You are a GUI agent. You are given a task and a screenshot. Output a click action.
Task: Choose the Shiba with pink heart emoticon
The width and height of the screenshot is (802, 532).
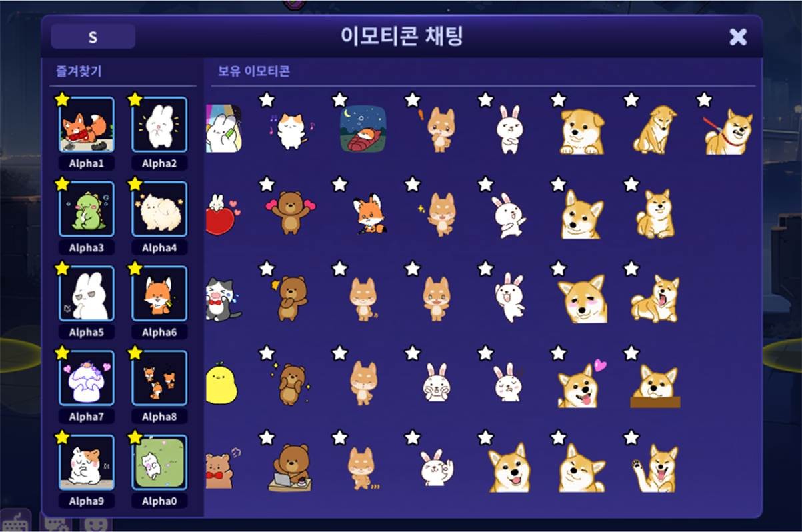point(581,384)
